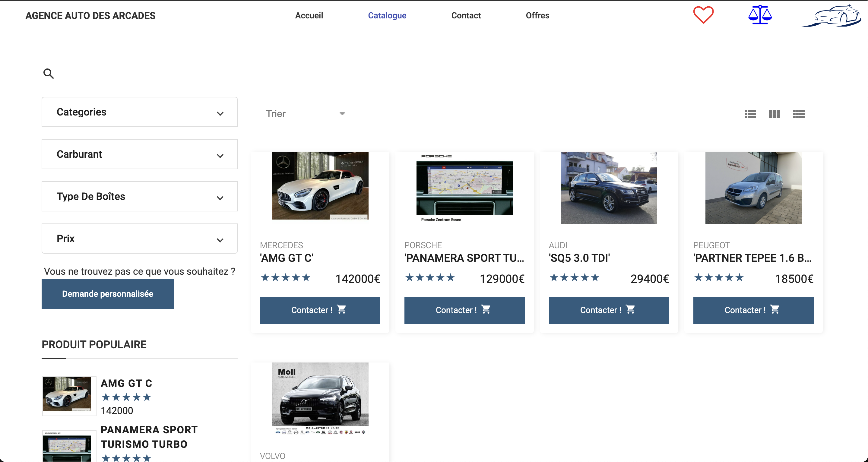Open the silver Peugeot Partner photo

pos(753,188)
